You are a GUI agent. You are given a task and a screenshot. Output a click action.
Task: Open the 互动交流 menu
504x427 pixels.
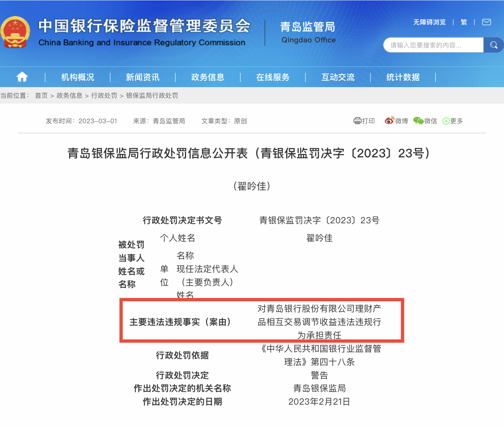coord(338,77)
